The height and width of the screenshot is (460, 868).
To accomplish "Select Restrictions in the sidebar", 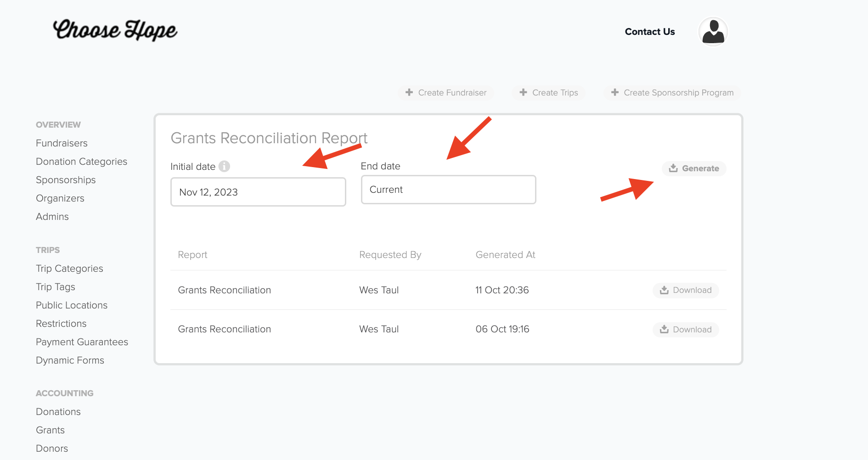I will [61, 324].
